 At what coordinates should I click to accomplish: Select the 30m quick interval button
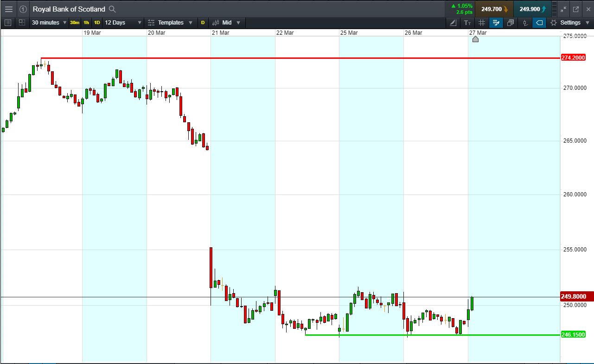75,23
